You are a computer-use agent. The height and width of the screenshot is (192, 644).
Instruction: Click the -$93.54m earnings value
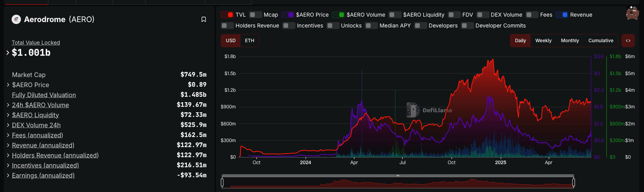tap(192, 175)
